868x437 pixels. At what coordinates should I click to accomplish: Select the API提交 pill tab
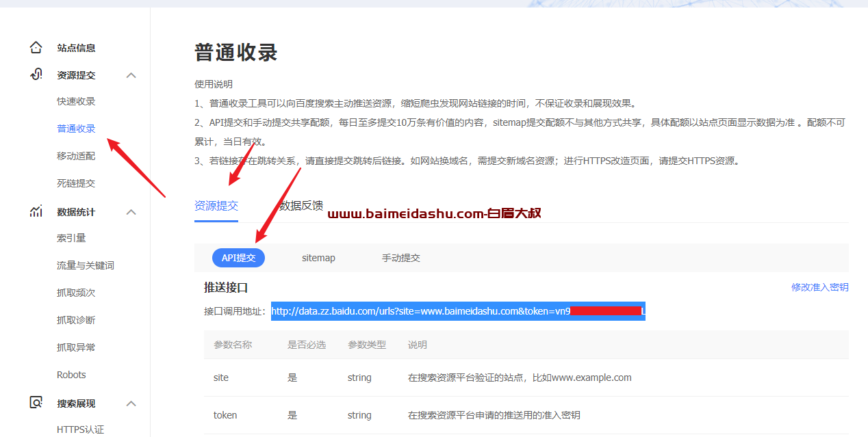click(x=238, y=258)
